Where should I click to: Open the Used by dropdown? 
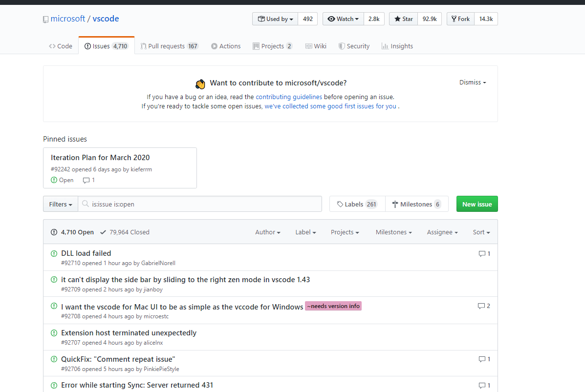click(x=275, y=19)
